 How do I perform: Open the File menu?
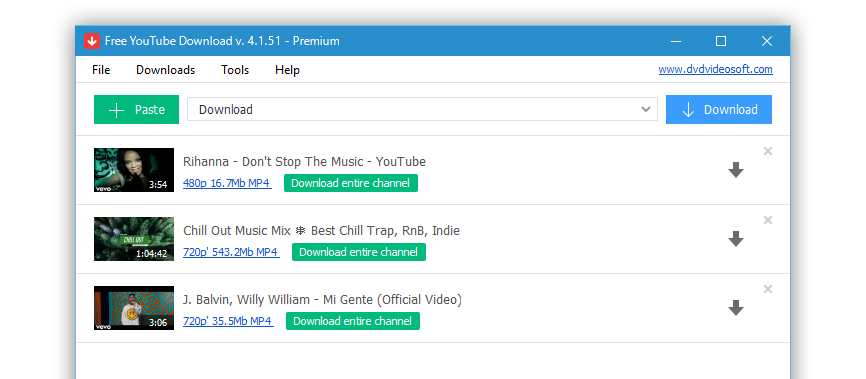[x=101, y=70]
